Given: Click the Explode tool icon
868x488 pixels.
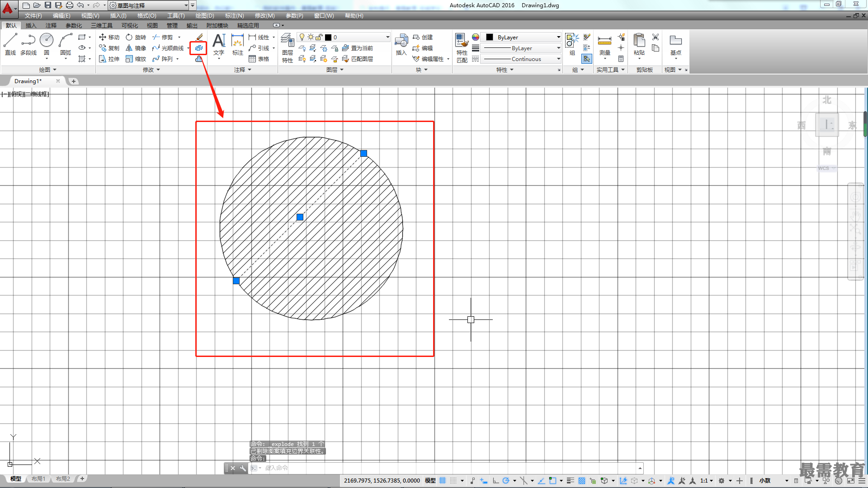Looking at the screenshot, I should point(198,48).
